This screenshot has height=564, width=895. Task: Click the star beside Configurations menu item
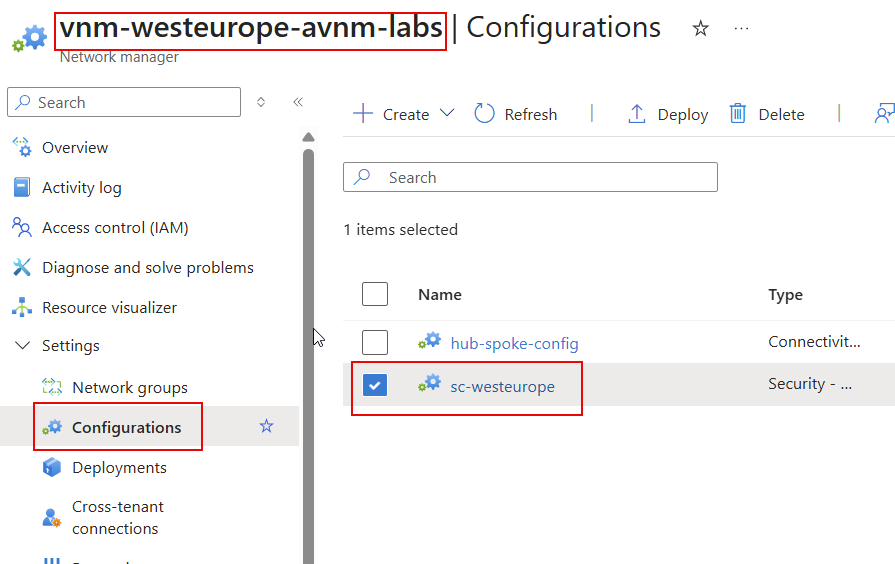pyautogui.click(x=266, y=427)
